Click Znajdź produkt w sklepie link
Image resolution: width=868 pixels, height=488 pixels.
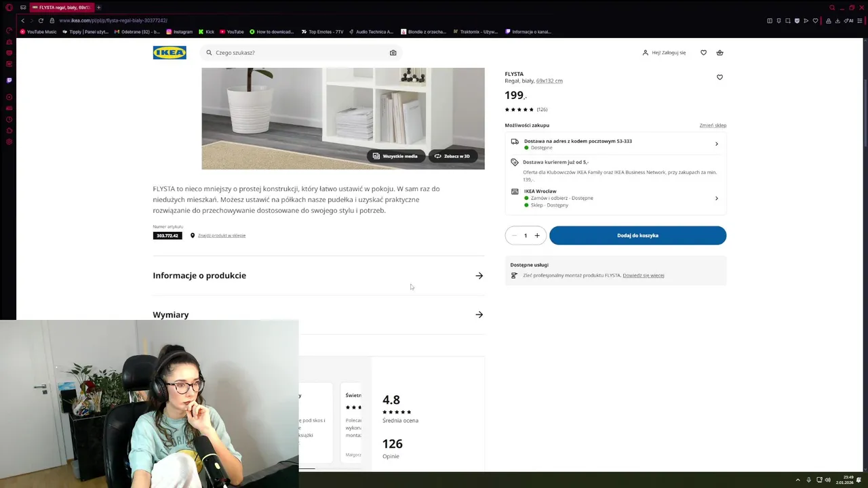tap(222, 236)
